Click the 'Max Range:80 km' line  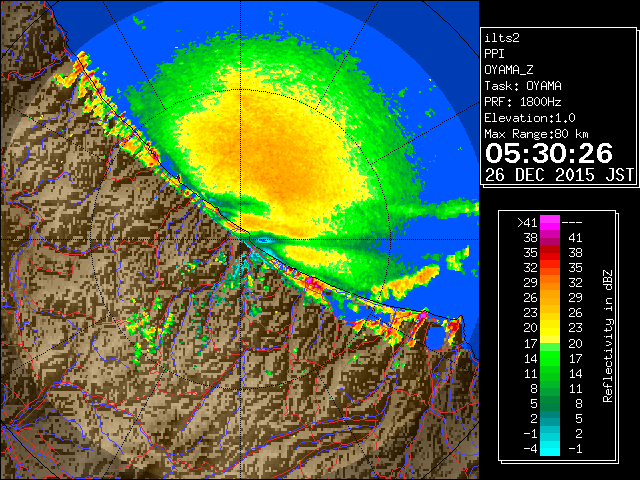[x=536, y=134]
